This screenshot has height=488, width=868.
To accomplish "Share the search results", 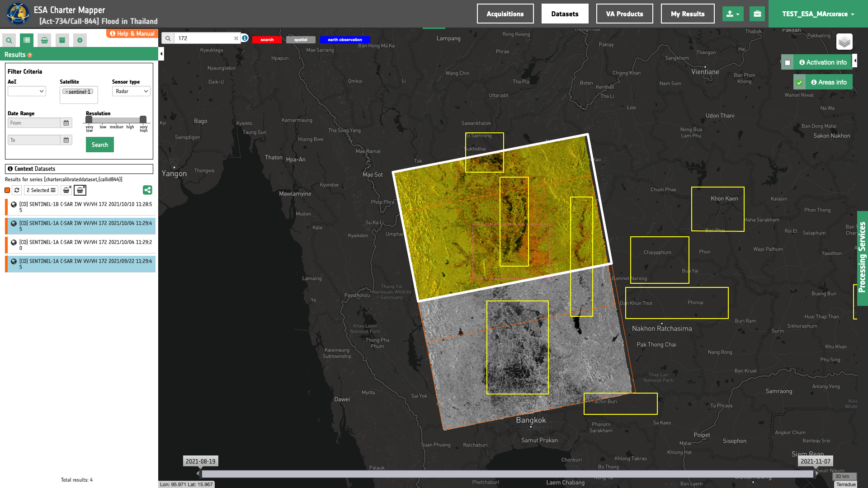I will click(x=147, y=190).
